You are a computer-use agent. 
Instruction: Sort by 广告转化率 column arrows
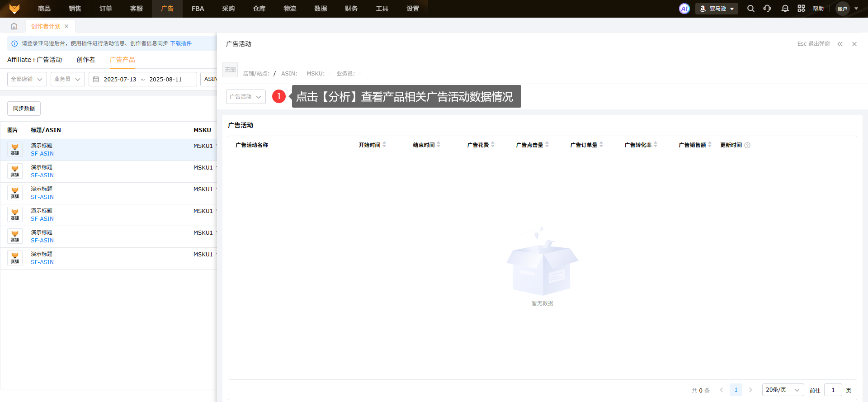tap(656, 145)
